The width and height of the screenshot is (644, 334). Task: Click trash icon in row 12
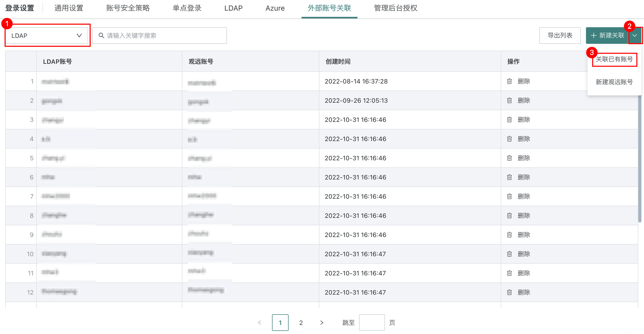[509, 292]
